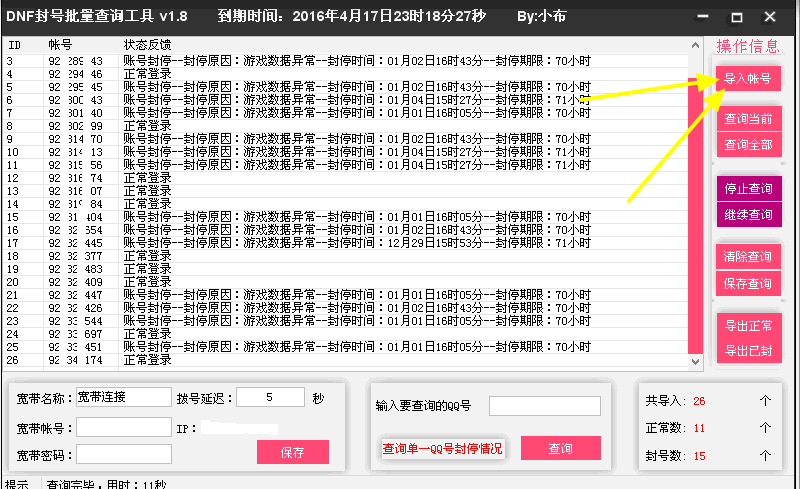
Task: Select row ID 14 正常登录
Action: click(345, 204)
